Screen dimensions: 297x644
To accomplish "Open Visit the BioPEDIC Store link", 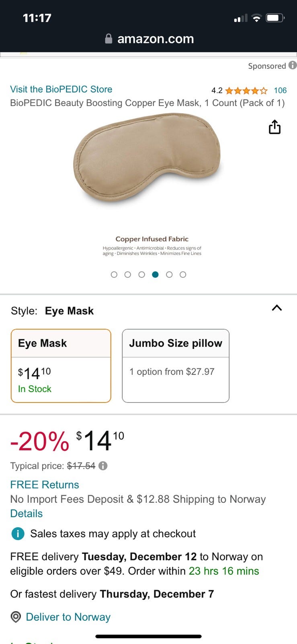I will pyautogui.click(x=61, y=89).
